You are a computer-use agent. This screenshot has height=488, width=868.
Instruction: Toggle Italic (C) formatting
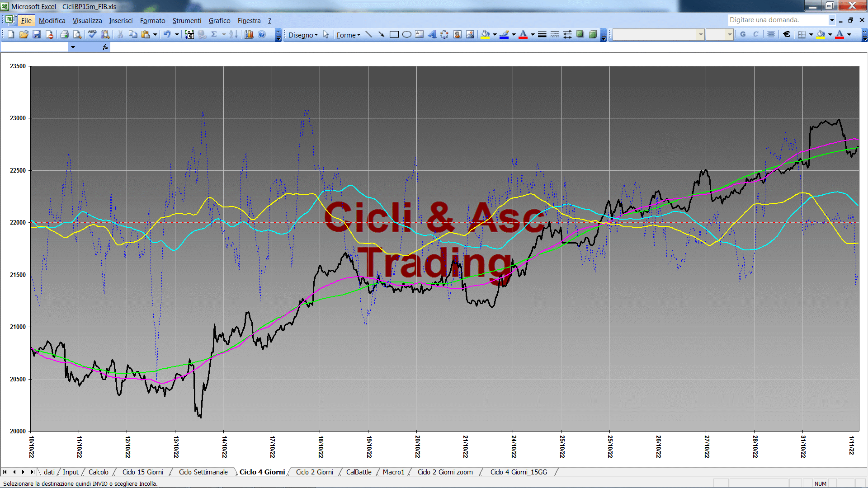[x=755, y=34]
